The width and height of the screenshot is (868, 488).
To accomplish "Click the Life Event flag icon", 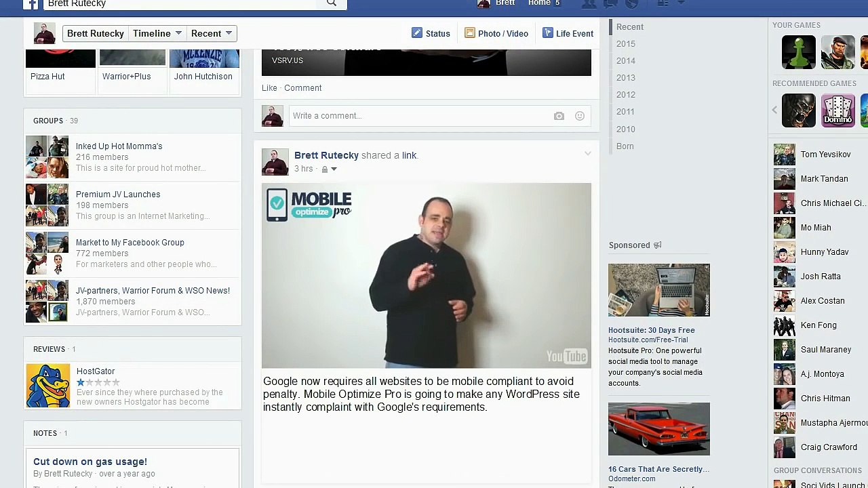I will (x=547, y=33).
